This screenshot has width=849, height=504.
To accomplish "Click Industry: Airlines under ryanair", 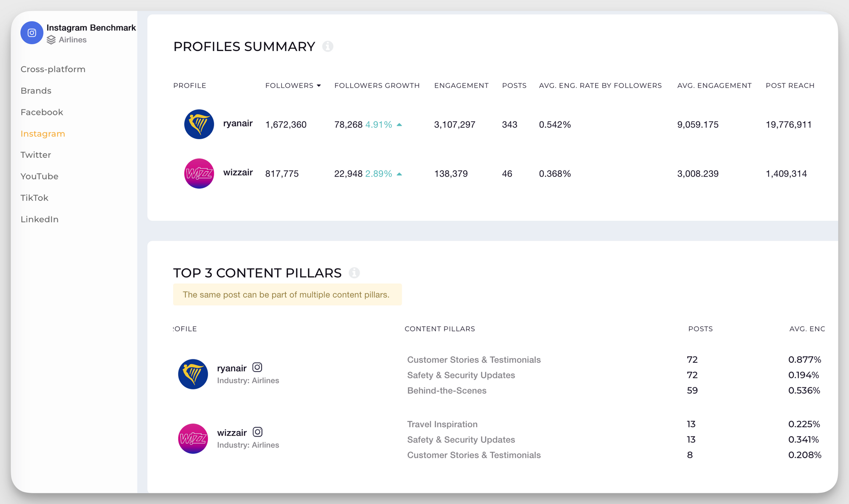I will 248,381.
